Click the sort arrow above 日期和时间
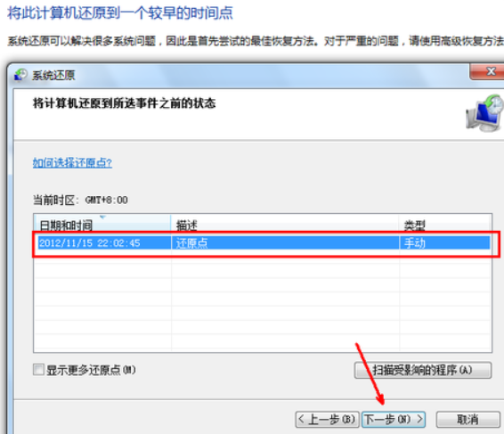 pos(102,217)
